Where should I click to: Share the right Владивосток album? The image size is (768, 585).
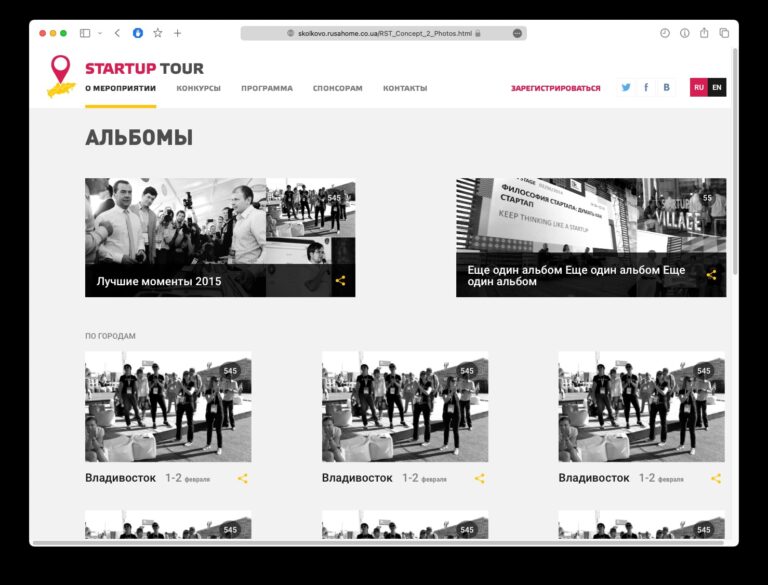click(x=716, y=479)
